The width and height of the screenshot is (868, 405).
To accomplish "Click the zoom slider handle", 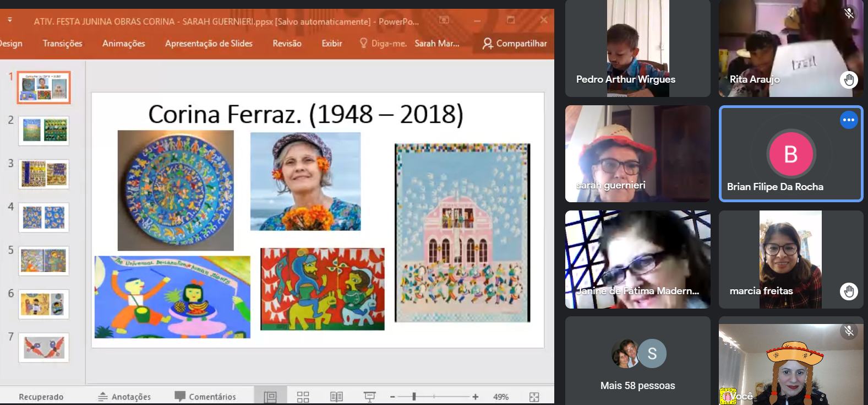I will (x=414, y=396).
